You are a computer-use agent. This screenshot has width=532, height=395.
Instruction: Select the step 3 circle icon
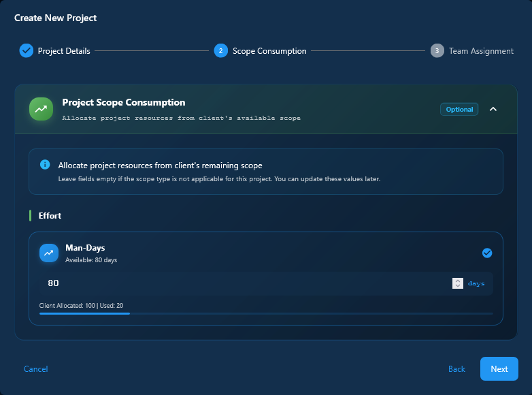(437, 51)
